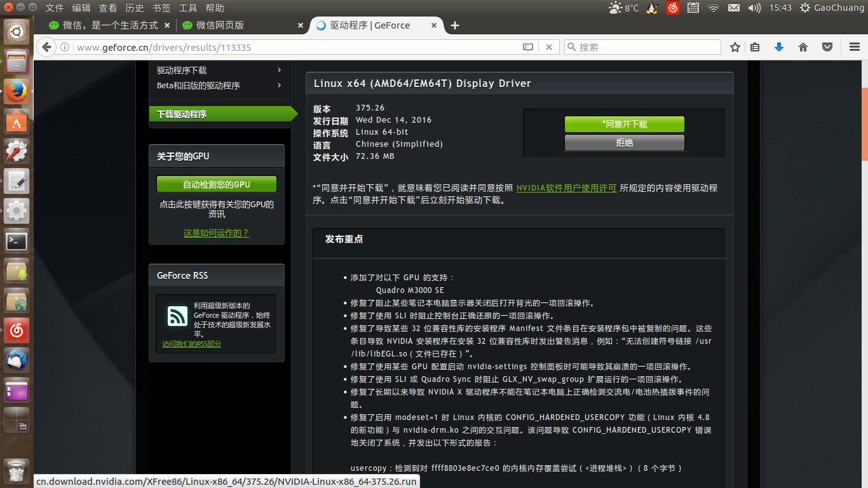868x488 pixels.
Task: Open new tab with plus button
Action: (455, 25)
